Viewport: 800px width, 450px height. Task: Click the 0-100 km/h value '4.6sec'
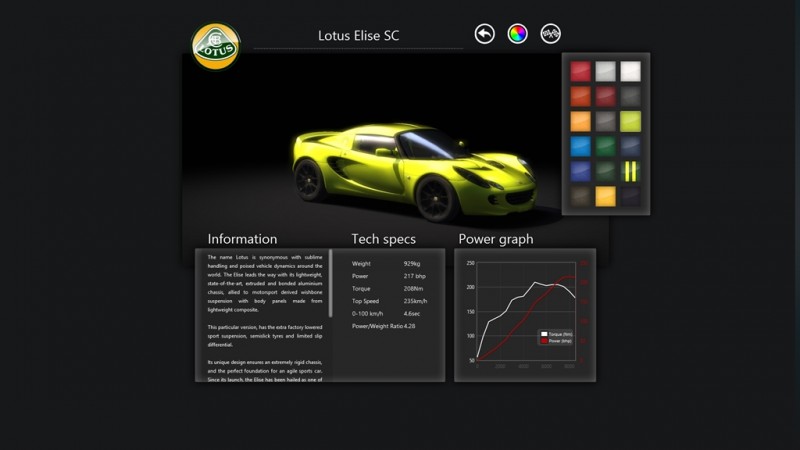tap(412, 314)
